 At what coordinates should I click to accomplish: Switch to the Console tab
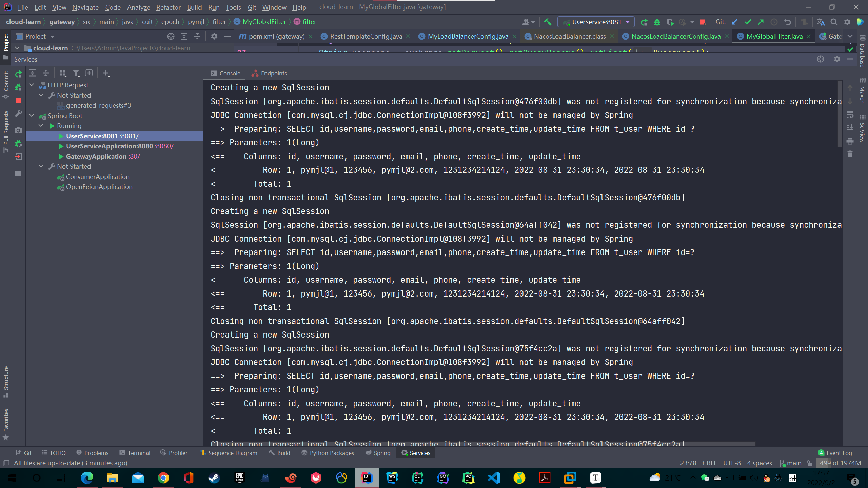click(225, 73)
